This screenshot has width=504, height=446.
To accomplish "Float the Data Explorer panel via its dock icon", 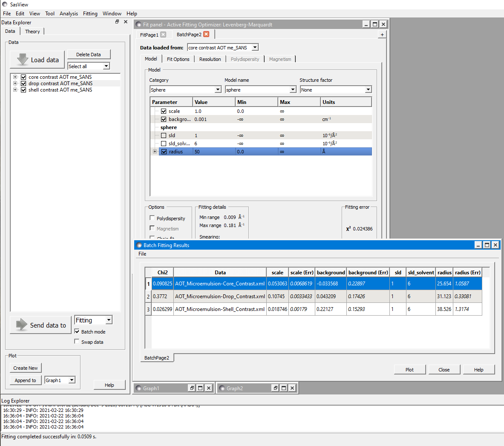I will click(x=117, y=21).
